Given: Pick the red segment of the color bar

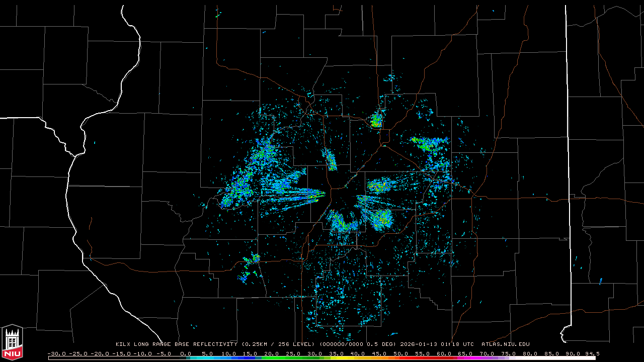Looking at the screenshot, I should 418,358.
